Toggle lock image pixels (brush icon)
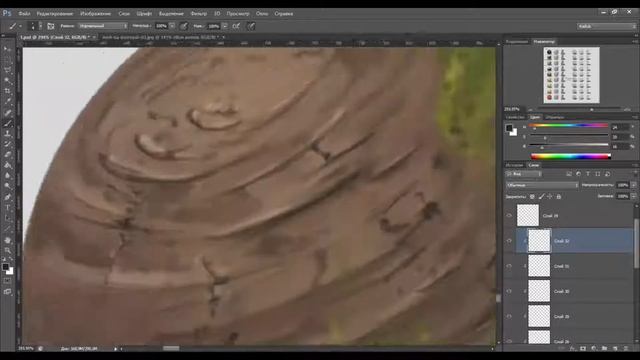 click(x=541, y=197)
